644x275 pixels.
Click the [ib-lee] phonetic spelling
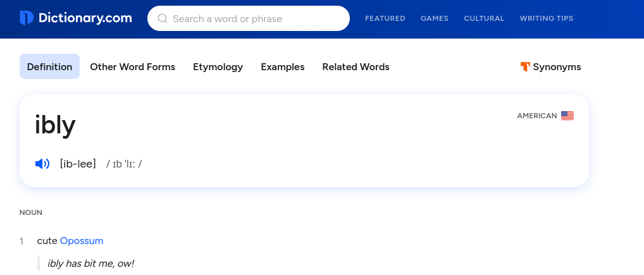tap(78, 164)
